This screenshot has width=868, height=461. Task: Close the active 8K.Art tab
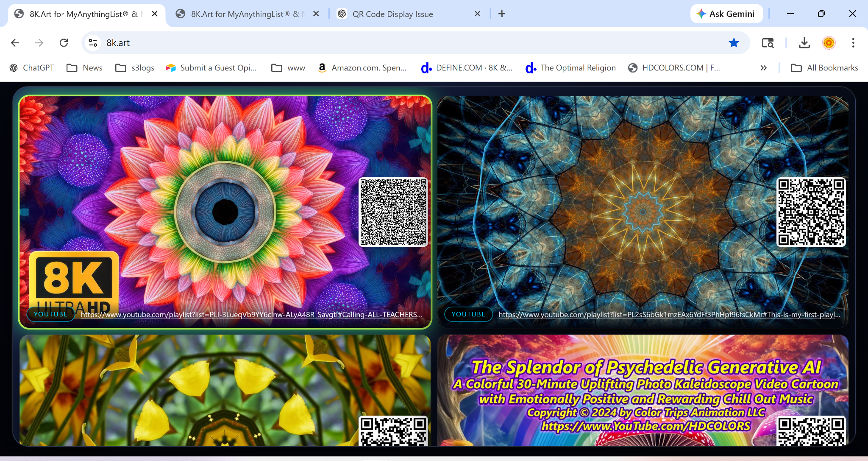(x=155, y=14)
